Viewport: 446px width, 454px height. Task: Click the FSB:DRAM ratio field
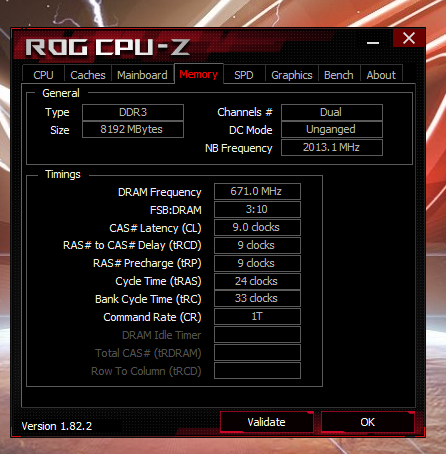(257, 209)
